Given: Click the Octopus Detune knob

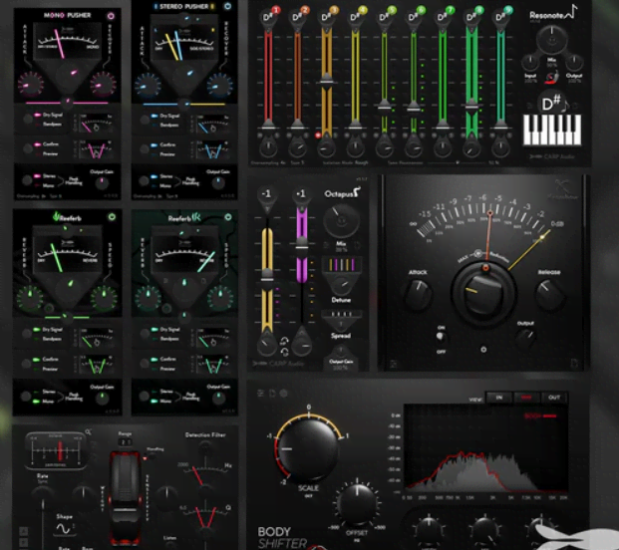Looking at the screenshot, I should 341,284.
